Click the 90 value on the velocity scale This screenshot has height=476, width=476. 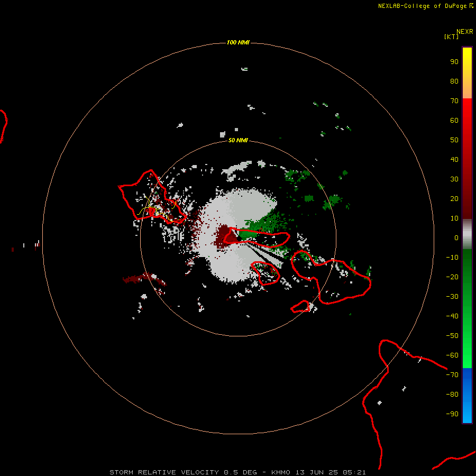[454, 62]
